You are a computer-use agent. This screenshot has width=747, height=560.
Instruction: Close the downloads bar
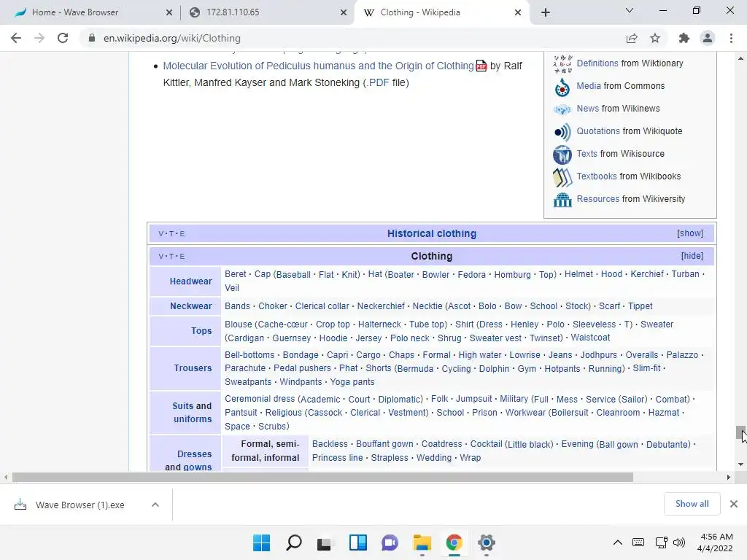click(734, 504)
